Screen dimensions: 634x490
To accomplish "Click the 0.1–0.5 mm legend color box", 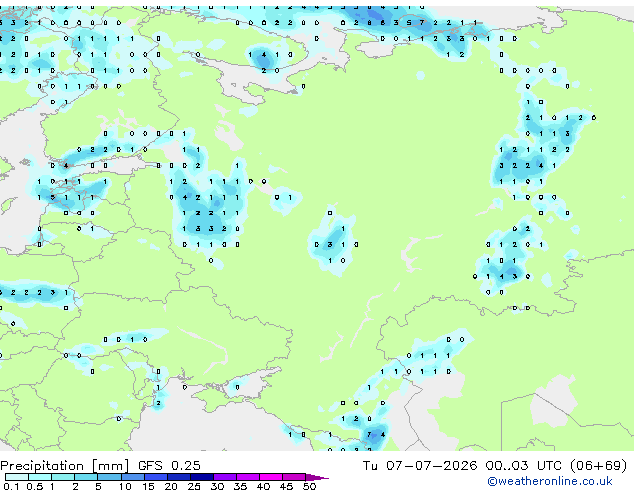I will (x=17, y=477).
